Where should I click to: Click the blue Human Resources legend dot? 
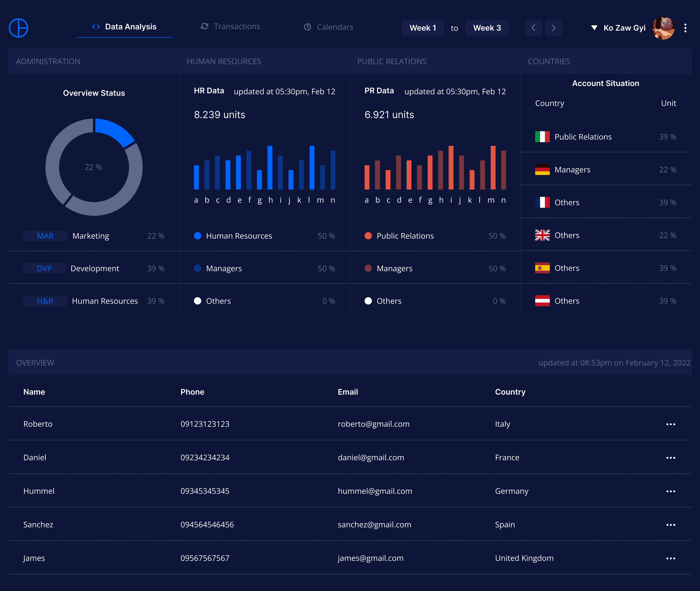[x=198, y=236]
